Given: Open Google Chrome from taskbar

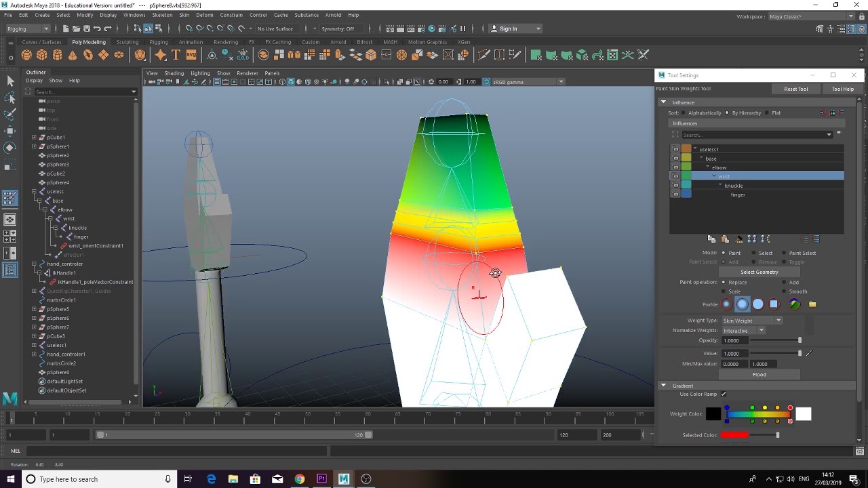Looking at the screenshot, I should (299, 479).
